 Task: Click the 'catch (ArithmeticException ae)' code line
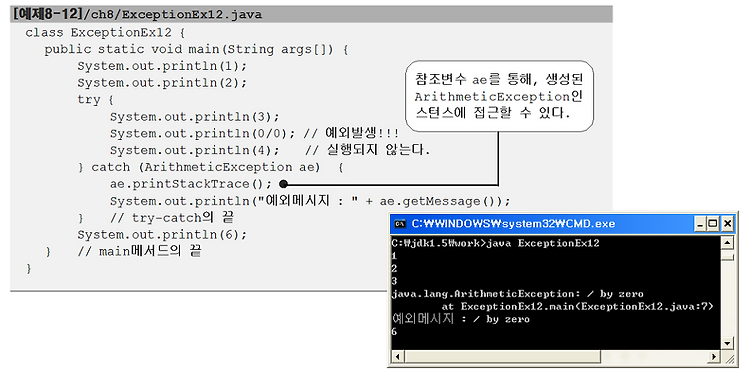(210, 167)
